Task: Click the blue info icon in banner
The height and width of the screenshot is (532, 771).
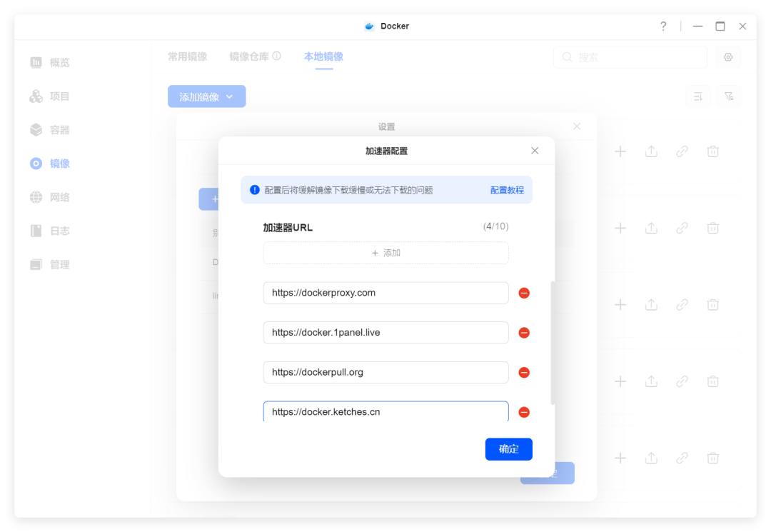Action: 255,190
